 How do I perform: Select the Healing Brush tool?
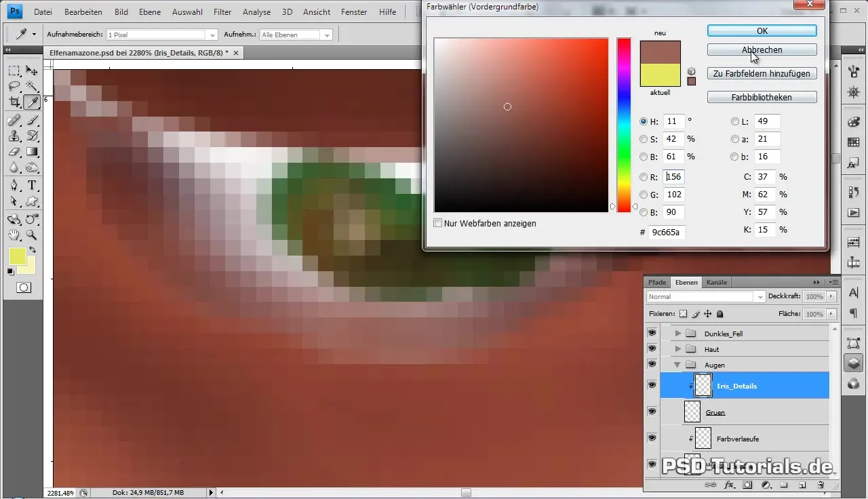point(14,120)
